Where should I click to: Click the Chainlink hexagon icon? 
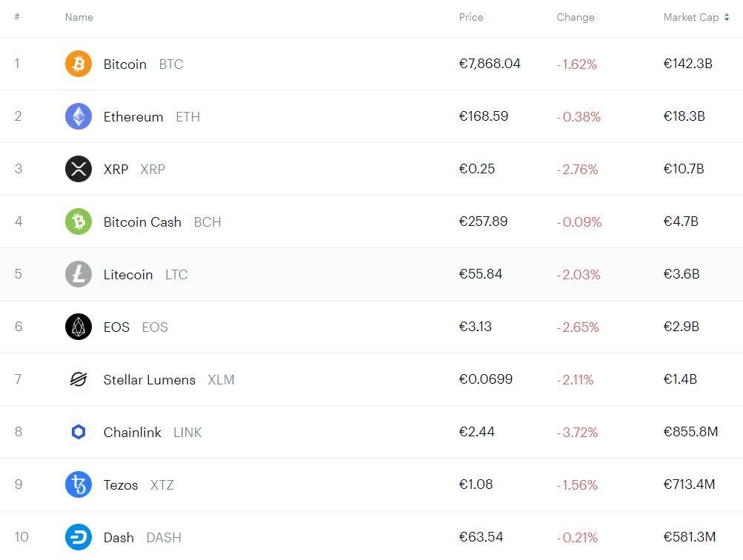tap(79, 432)
